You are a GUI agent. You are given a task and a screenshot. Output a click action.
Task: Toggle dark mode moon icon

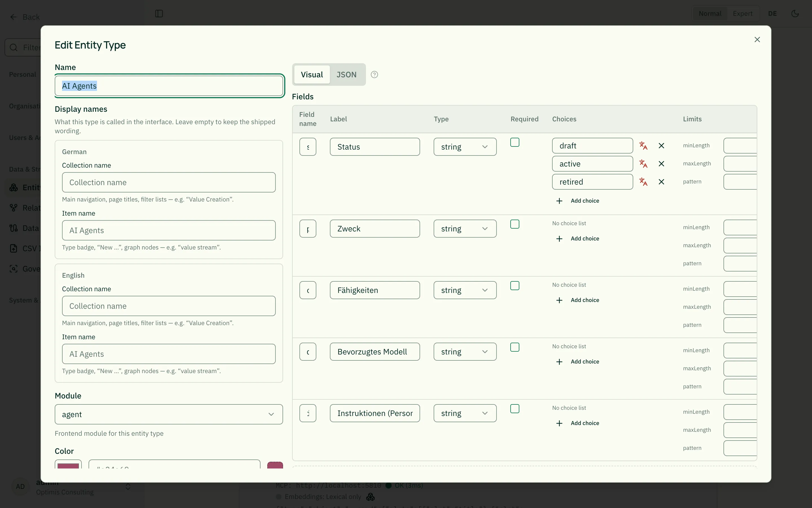click(795, 14)
